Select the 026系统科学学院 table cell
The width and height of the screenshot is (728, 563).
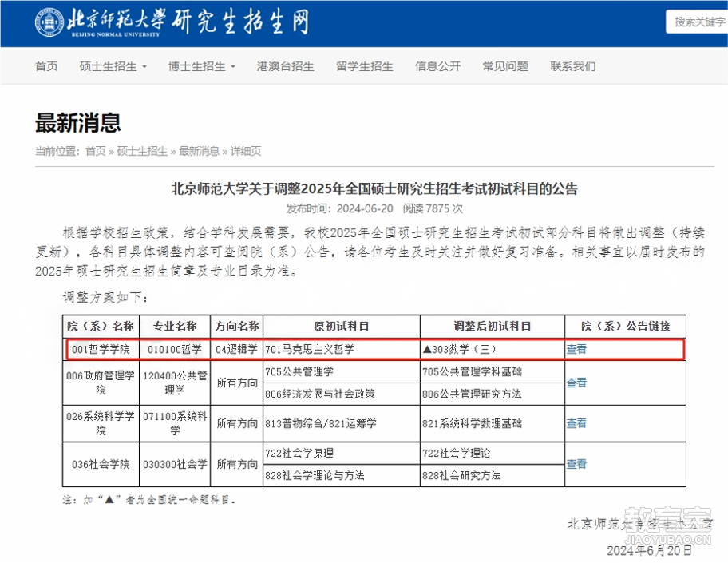(101, 423)
